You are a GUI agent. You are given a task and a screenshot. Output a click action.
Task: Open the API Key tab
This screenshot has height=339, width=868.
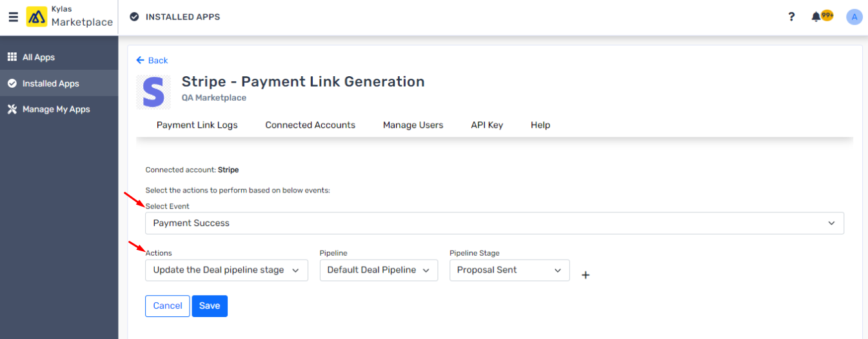[x=487, y=125]
